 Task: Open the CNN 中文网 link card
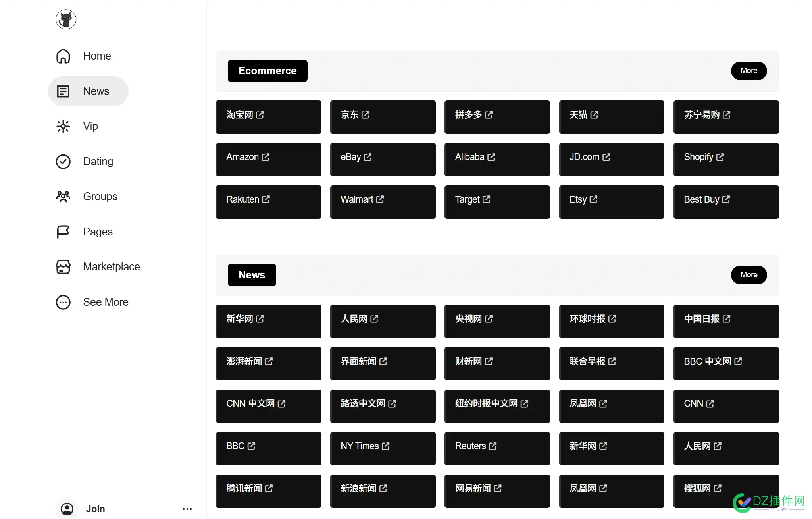click(269, 406)
